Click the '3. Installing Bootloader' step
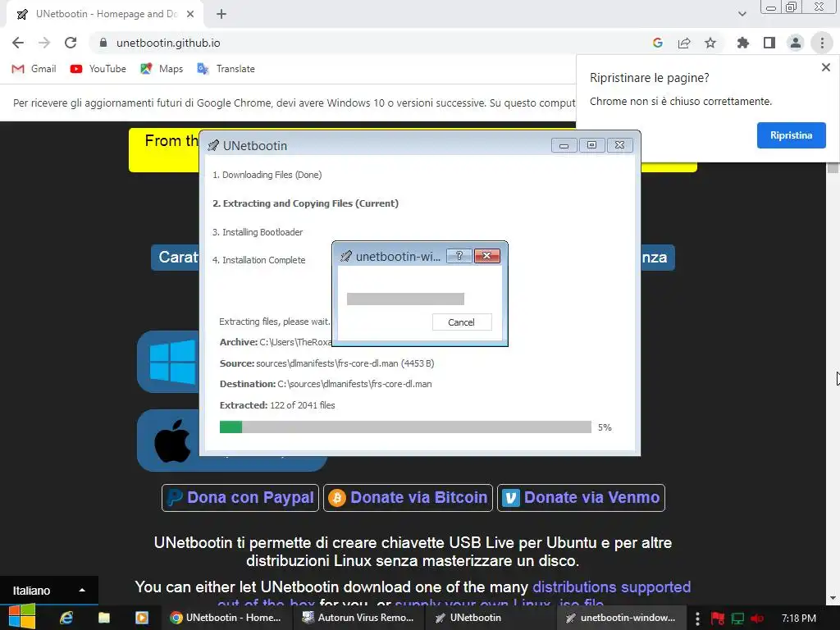 click(257, 232)
